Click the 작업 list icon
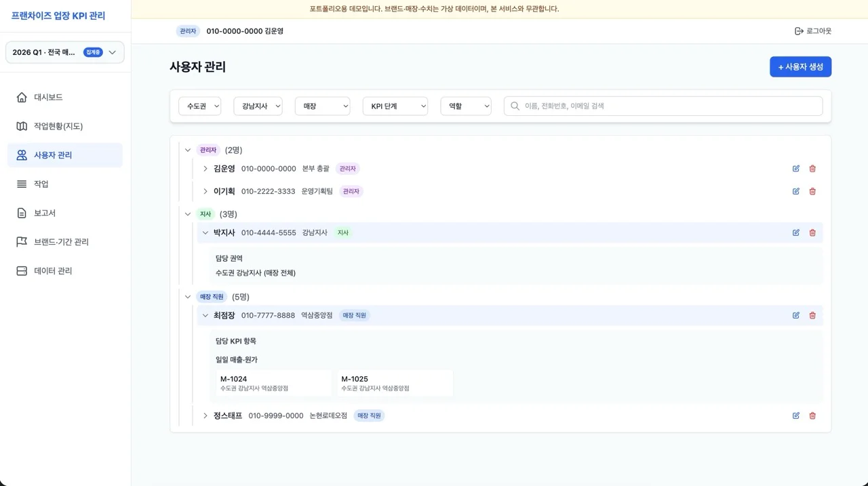 point(22,184)
